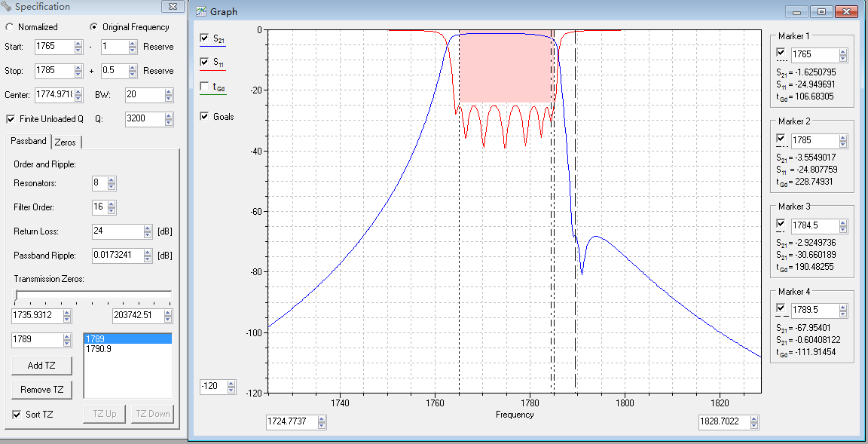This screenshot has height=444, width=868.
Task: Open the Passband tab
Action: click(x=28, y=142)
